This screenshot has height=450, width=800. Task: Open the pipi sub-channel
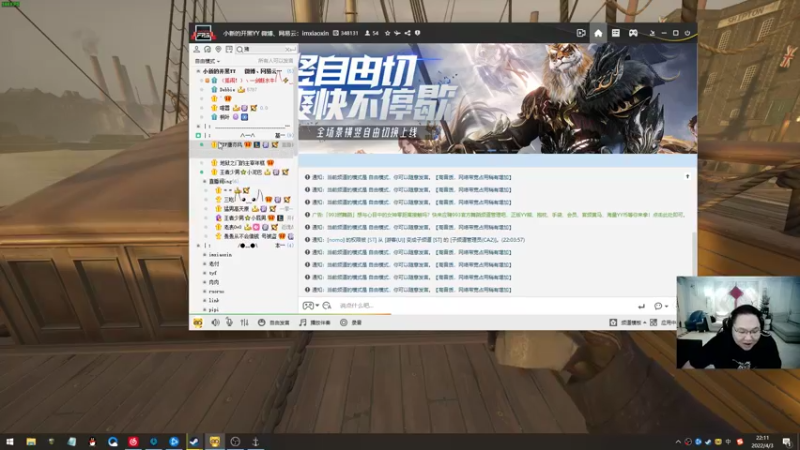coord(214,310)
